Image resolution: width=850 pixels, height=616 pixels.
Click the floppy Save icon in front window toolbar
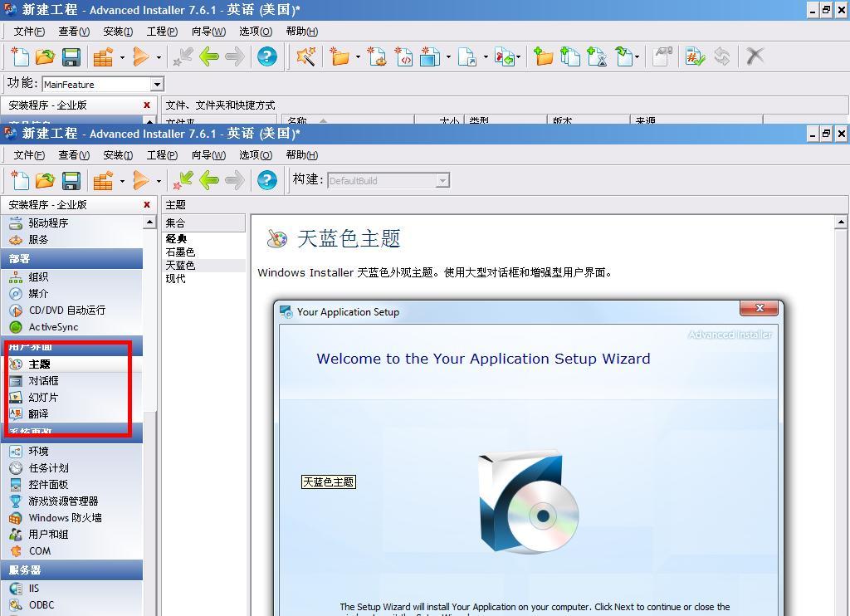(x=71, y=180)
